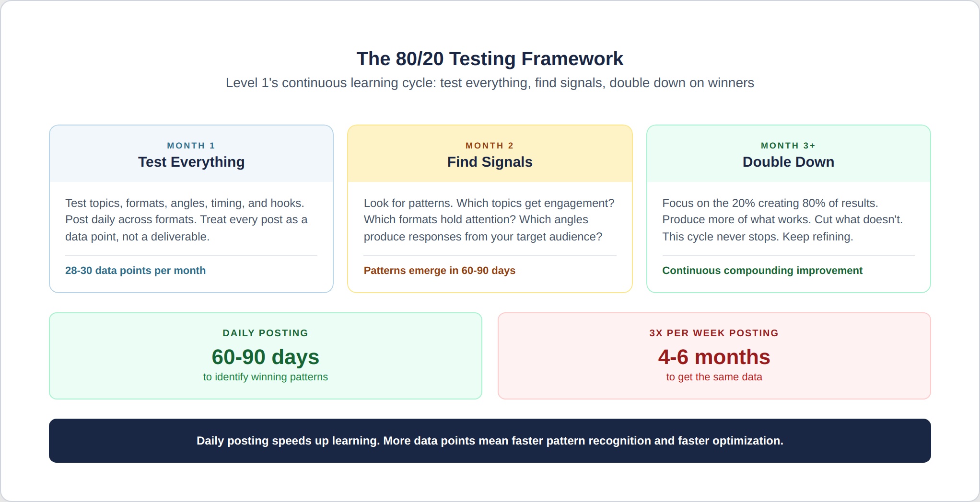Select the "Find Signals" card heading
Viewport: 980px width, 502px height.
point(490,162)
